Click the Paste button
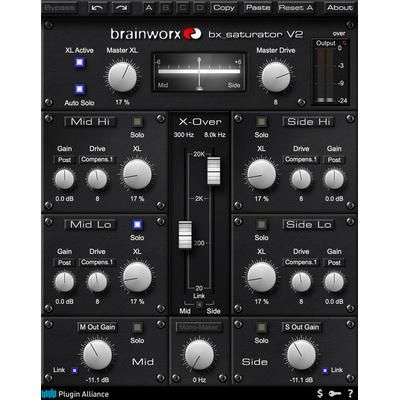Viewport: 400px width, 400px height. (258, 7)
